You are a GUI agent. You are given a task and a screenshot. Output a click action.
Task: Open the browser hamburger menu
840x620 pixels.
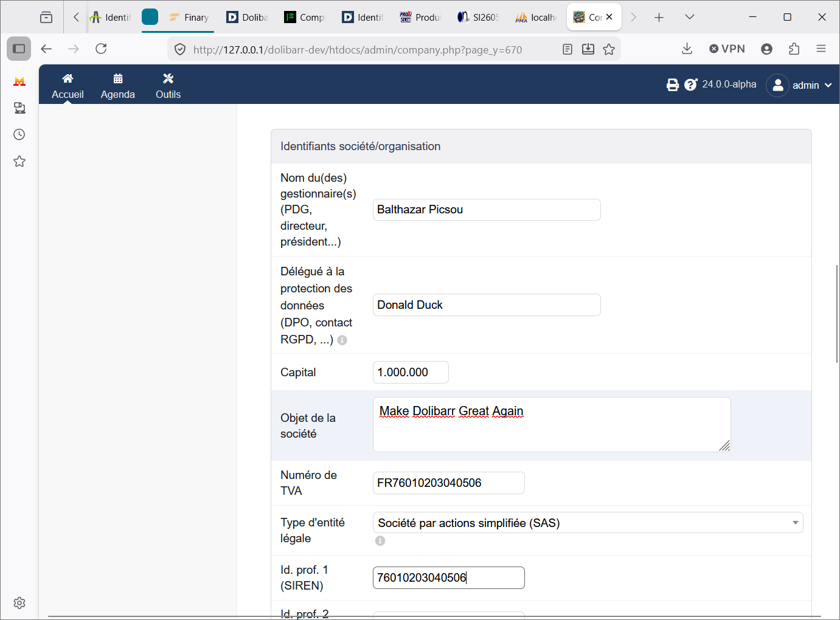tap(821, 49)
